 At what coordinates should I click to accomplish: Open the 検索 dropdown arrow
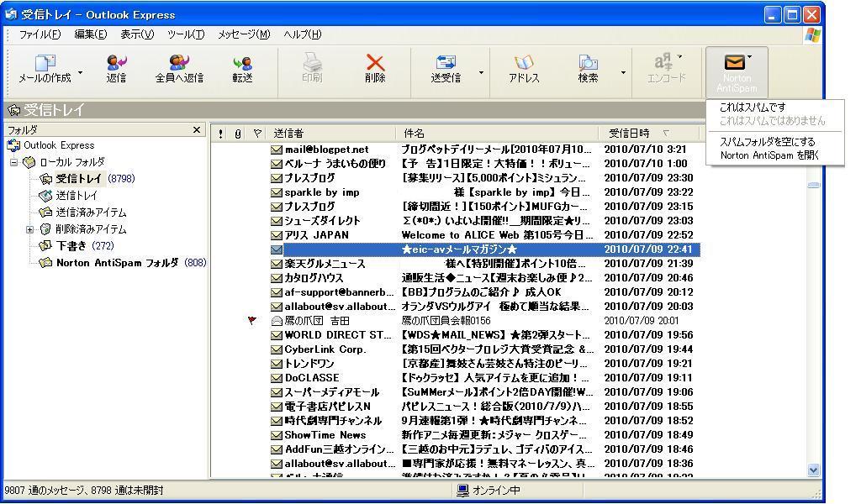(x=623, y=72)
